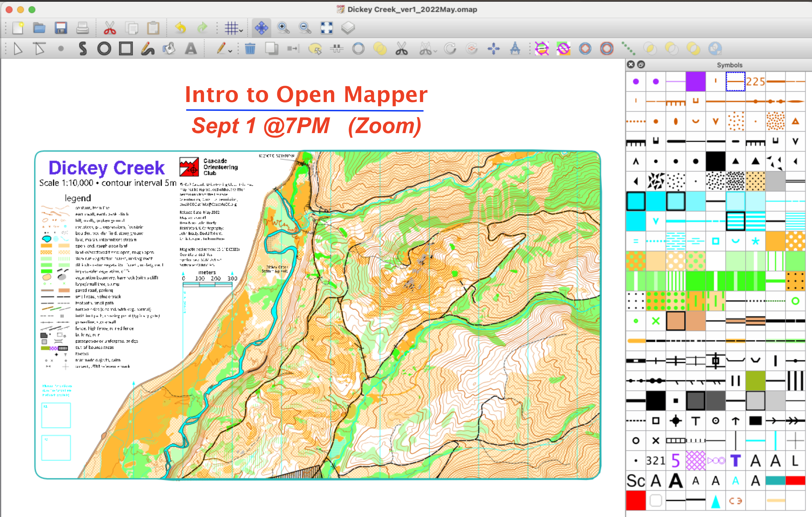
Task: Save the map using the floppy icon
Action: 61,28
